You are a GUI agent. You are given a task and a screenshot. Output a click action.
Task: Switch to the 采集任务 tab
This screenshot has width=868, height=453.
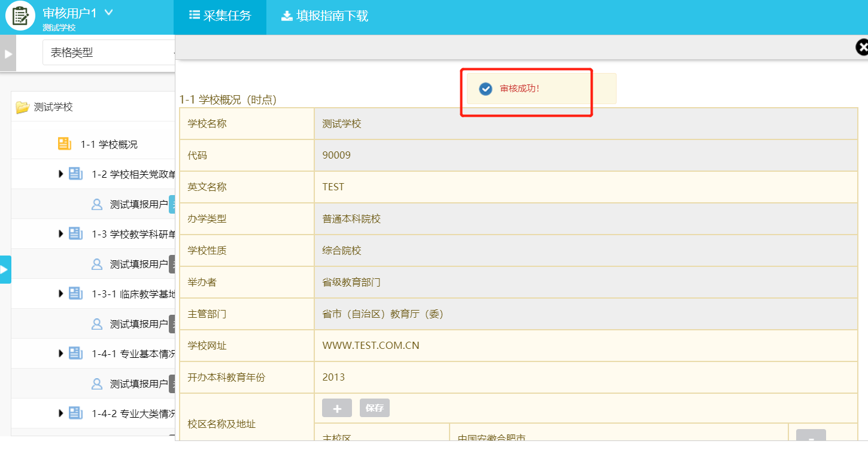click(220, 16)
